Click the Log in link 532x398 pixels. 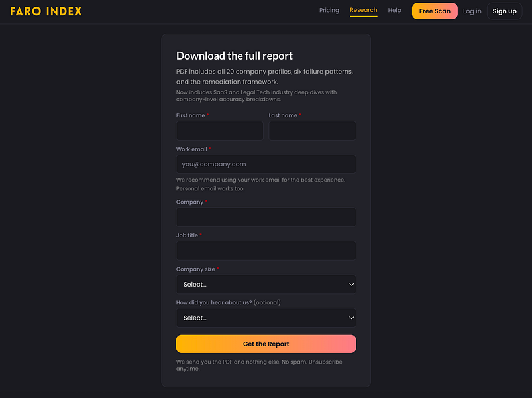coord(472,11)
